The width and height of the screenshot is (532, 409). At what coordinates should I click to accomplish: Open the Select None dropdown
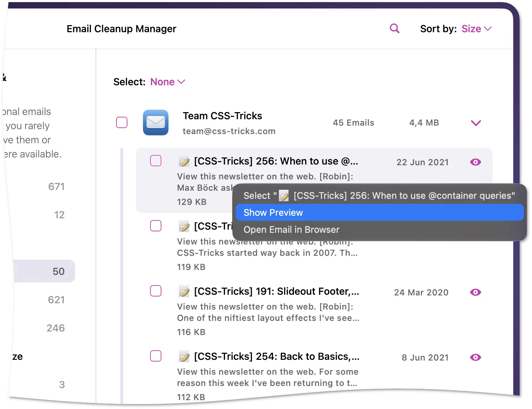[x=167, y=82]
